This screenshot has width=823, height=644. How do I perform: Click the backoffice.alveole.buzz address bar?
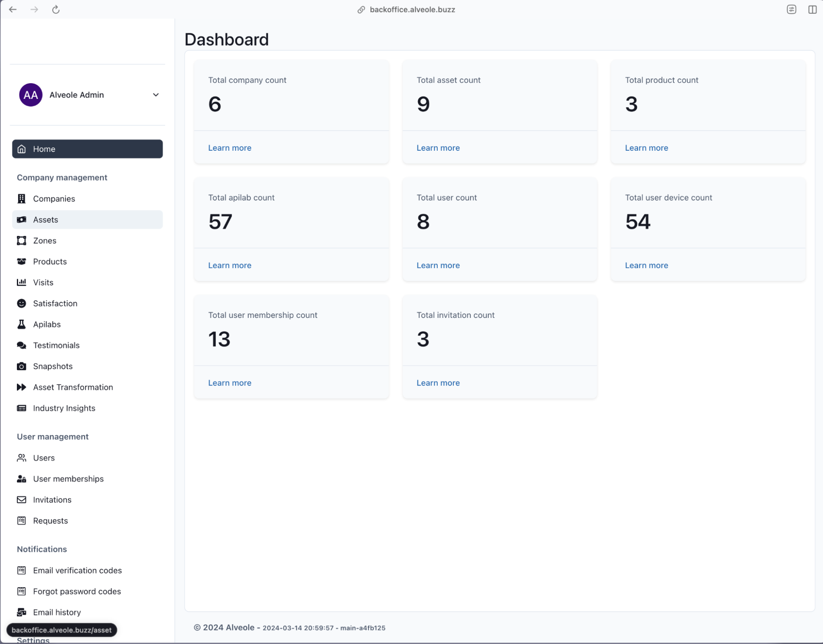click(412, 9)
